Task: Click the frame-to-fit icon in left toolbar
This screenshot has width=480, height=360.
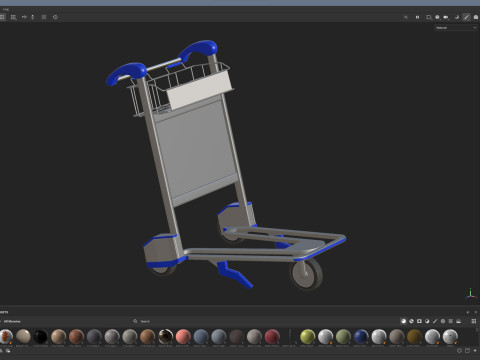Action: 44,17
